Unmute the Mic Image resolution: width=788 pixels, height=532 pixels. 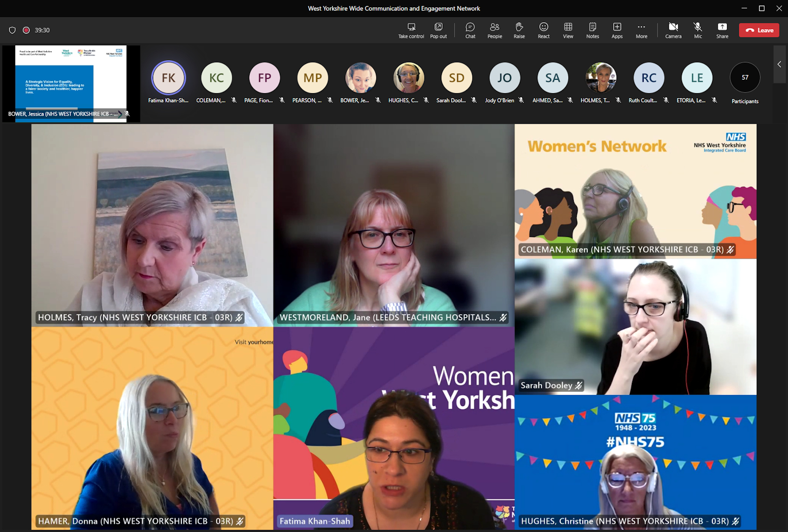698,30
